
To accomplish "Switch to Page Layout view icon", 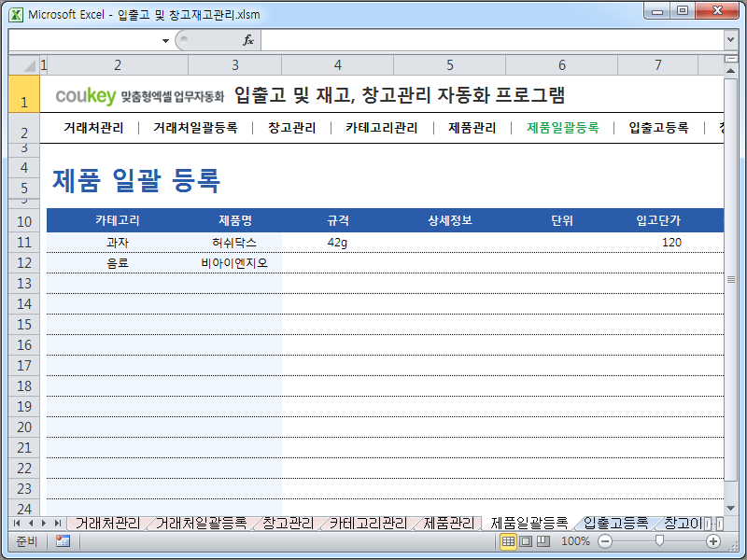I will 526,541.
